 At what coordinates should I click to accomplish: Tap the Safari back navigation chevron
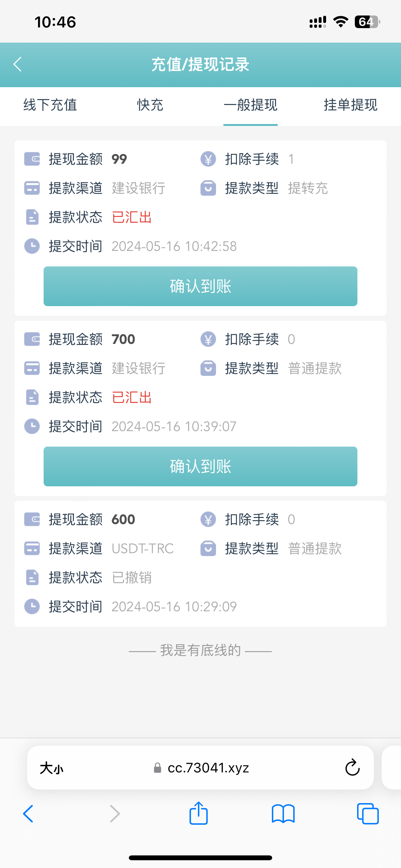(x=28, y=813)
